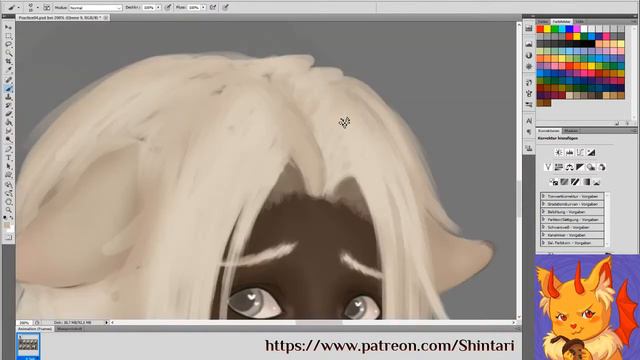Open the Character panel from dock
This screenshot has height=360, width=640.
529,121
